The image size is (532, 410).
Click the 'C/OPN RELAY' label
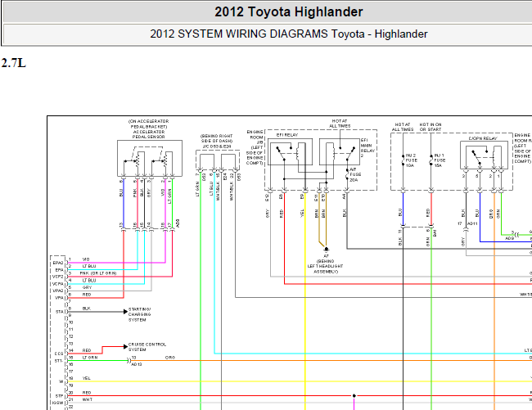coord(483,138)
